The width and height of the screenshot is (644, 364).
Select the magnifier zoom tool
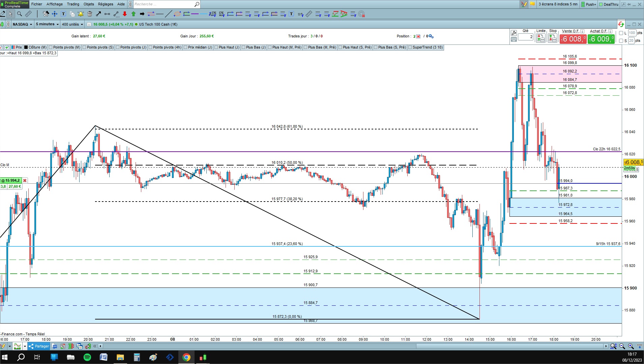20,14
